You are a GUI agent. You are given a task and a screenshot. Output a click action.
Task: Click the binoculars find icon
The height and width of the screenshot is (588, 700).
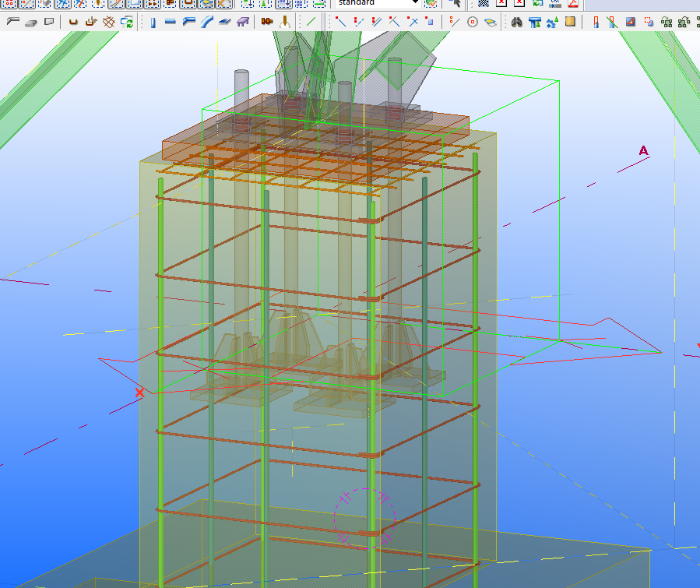(517, 22)
